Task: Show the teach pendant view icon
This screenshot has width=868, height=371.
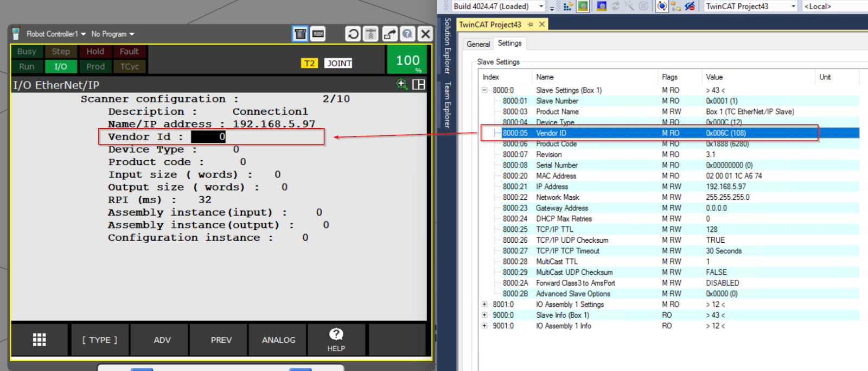Action: pos(300,34)
